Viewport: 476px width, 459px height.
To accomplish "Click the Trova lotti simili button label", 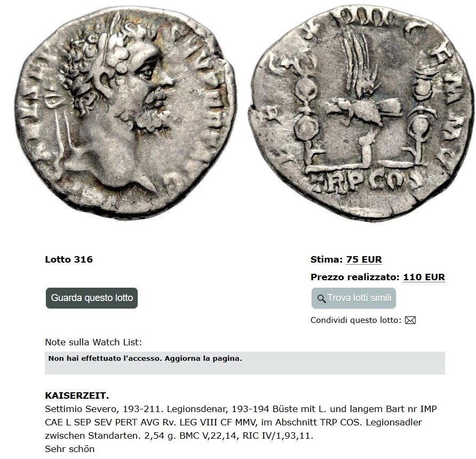I will point(360,298).
